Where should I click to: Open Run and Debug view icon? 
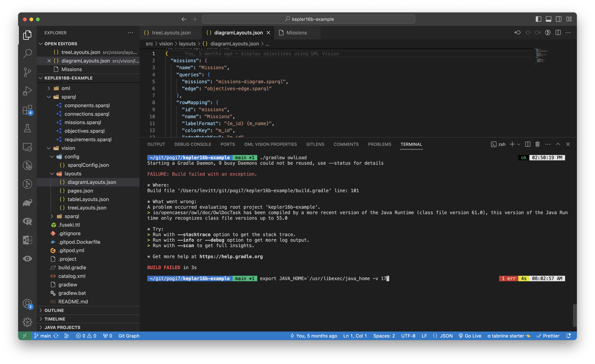[x=27, y=91]
